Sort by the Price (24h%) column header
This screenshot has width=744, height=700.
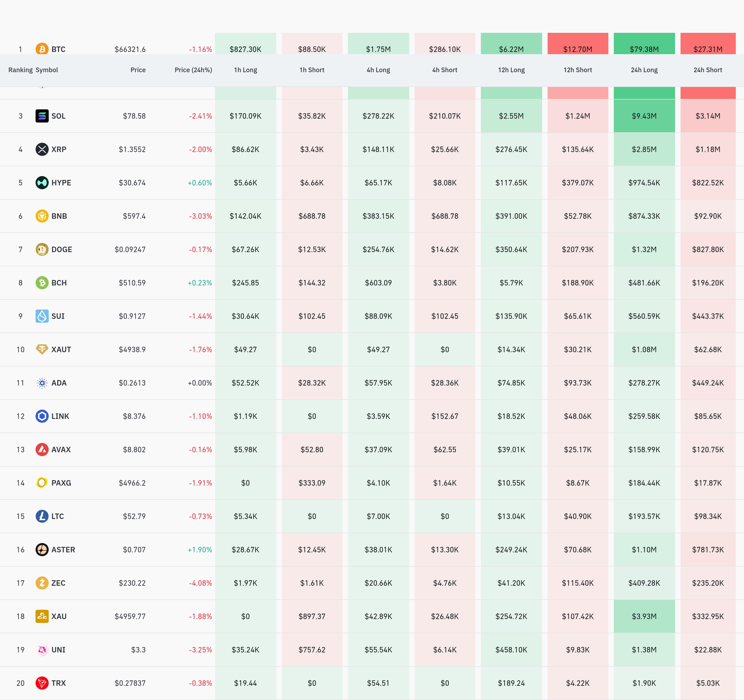point(193,70)
